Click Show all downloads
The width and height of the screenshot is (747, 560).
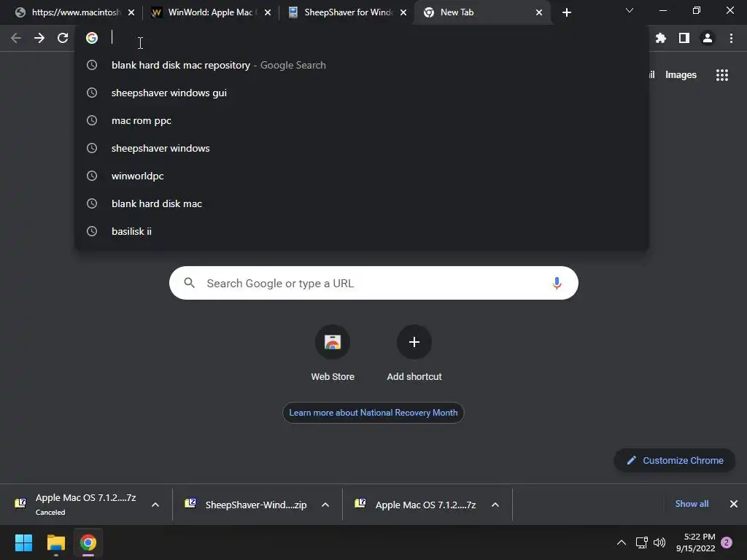coord(692,504)
